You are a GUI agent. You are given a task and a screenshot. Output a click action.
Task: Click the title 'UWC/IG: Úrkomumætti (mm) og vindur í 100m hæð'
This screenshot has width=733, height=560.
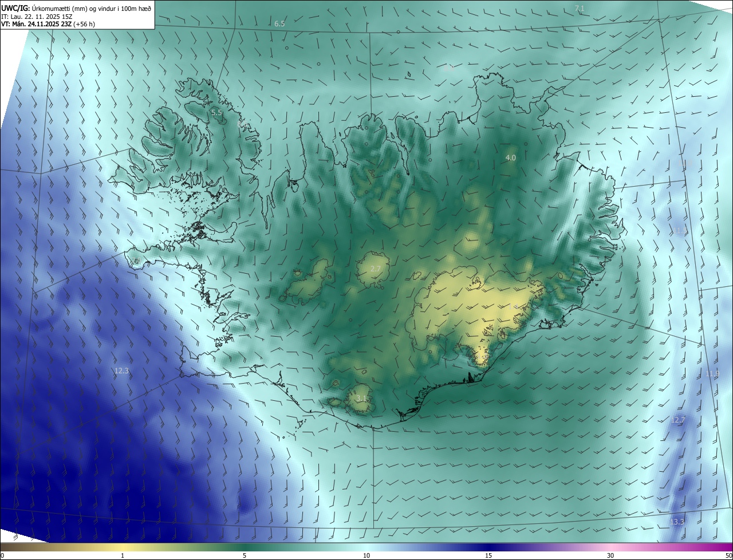tap(76, 7)
